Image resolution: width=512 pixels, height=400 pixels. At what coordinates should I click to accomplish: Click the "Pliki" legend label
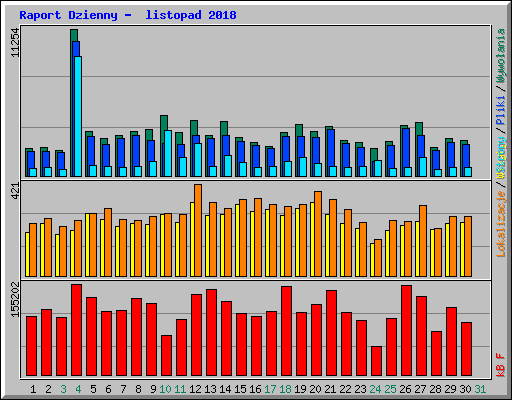point(501,110)
